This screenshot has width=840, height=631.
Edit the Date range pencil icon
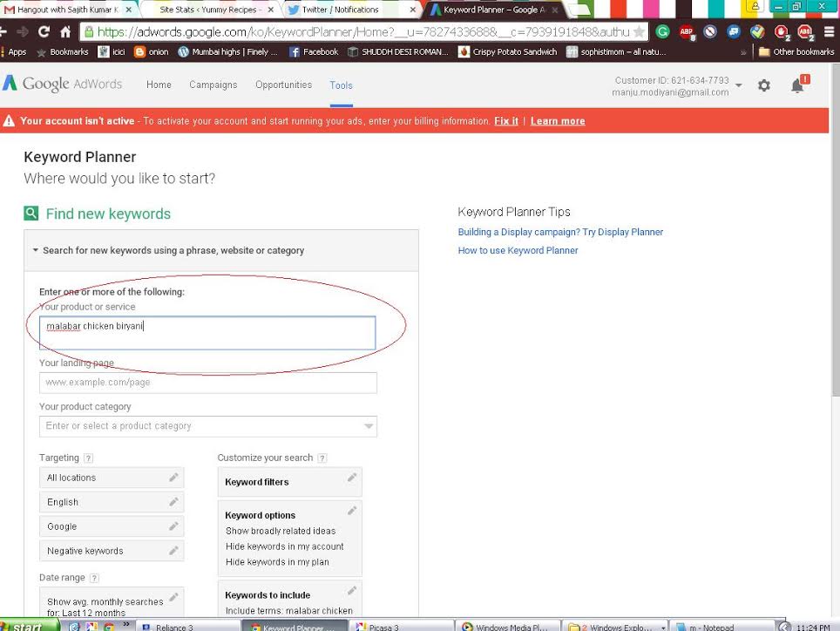[173, 597]
